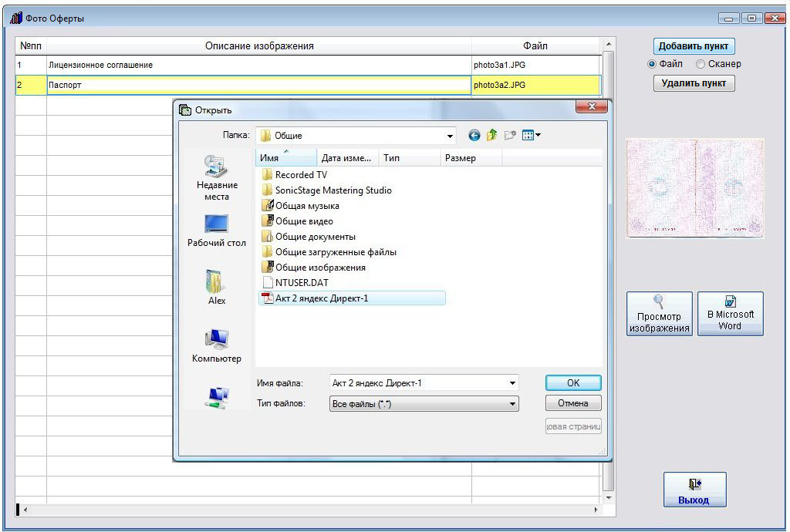Select the NTUSER.DAT file

coord(295,282)
